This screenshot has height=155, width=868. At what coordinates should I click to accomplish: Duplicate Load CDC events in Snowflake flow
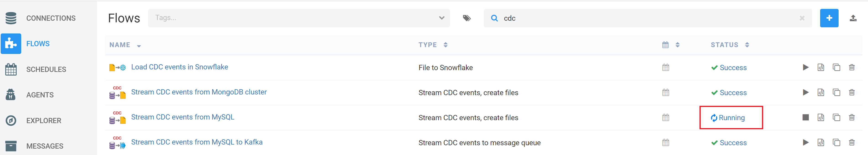click(x=836, y=68)
